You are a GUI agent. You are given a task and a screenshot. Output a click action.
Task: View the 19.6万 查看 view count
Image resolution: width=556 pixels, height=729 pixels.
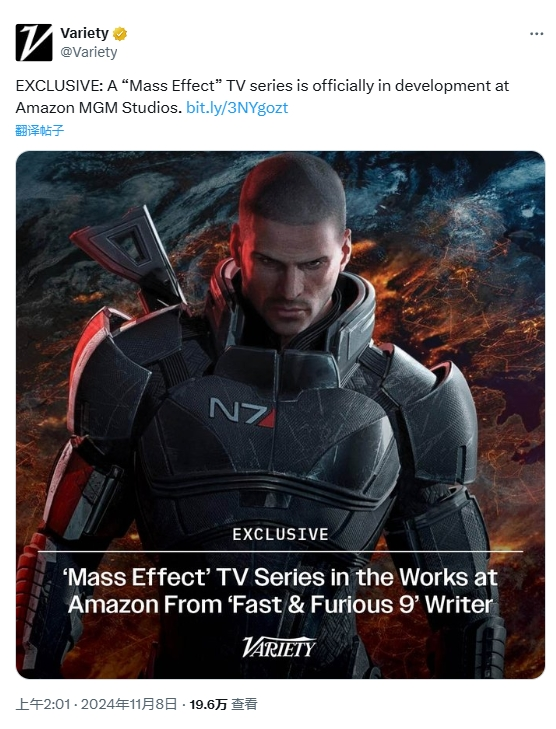click(x=223, y=704)
